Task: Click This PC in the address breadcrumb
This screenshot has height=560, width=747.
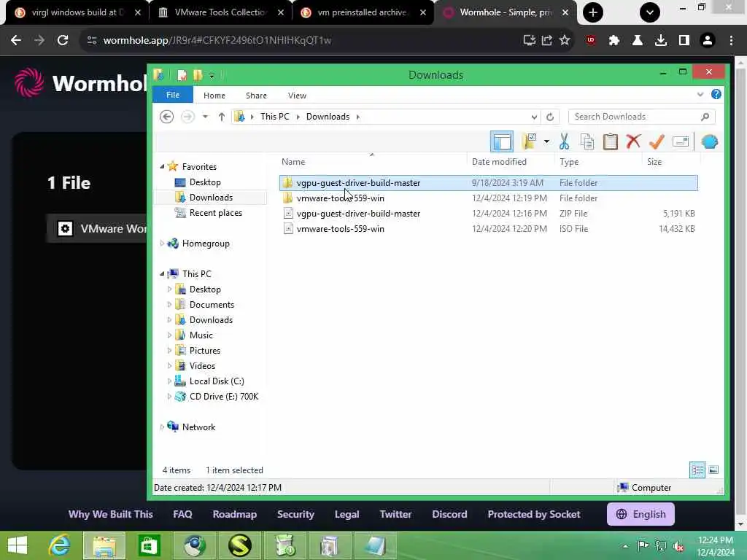Action: click(x=275, y=117)
